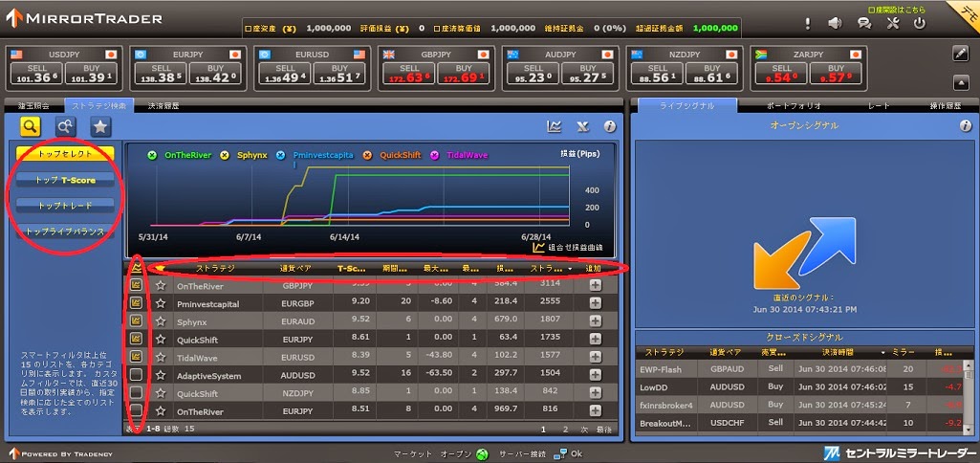Click the BreakoutM… USDCHF signal row
The height and width of the screenshot is (463, 980).
tap(798, 423)
